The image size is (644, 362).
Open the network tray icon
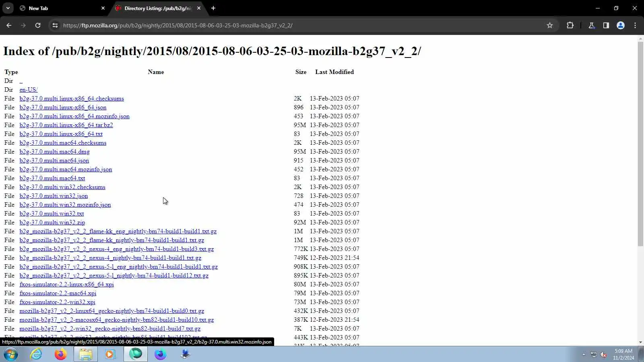coord(594,354)
